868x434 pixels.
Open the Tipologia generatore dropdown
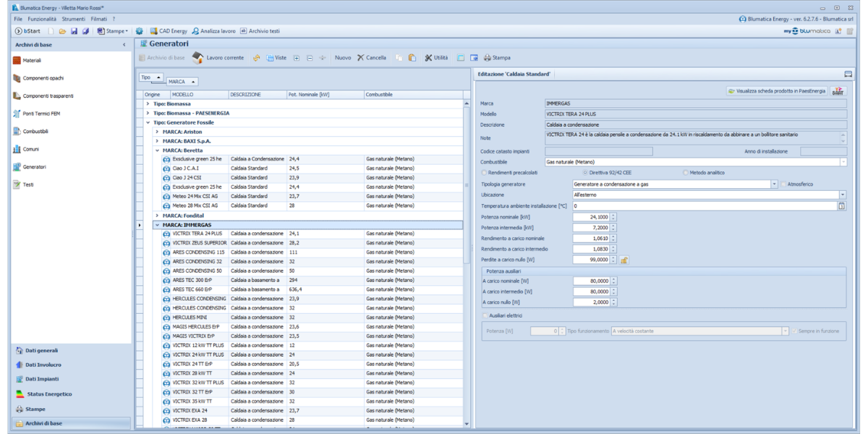tap(775, 184)
